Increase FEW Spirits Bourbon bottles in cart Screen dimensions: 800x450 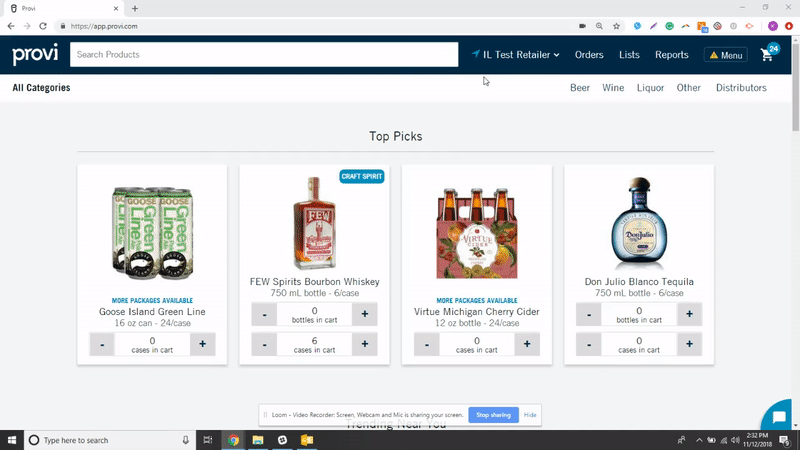coord(365,314)
